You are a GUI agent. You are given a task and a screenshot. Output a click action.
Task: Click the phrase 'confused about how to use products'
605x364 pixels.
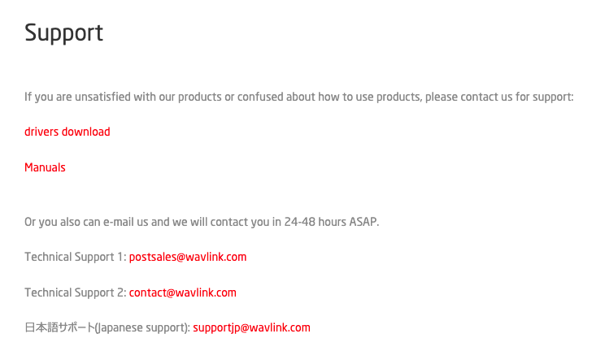pos(329,97)
